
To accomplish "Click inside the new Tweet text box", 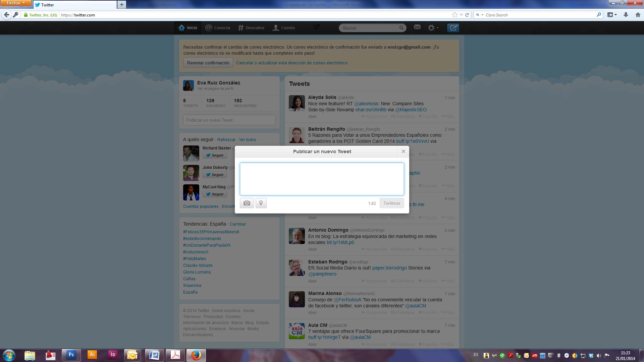I will (x=322, y=179).
